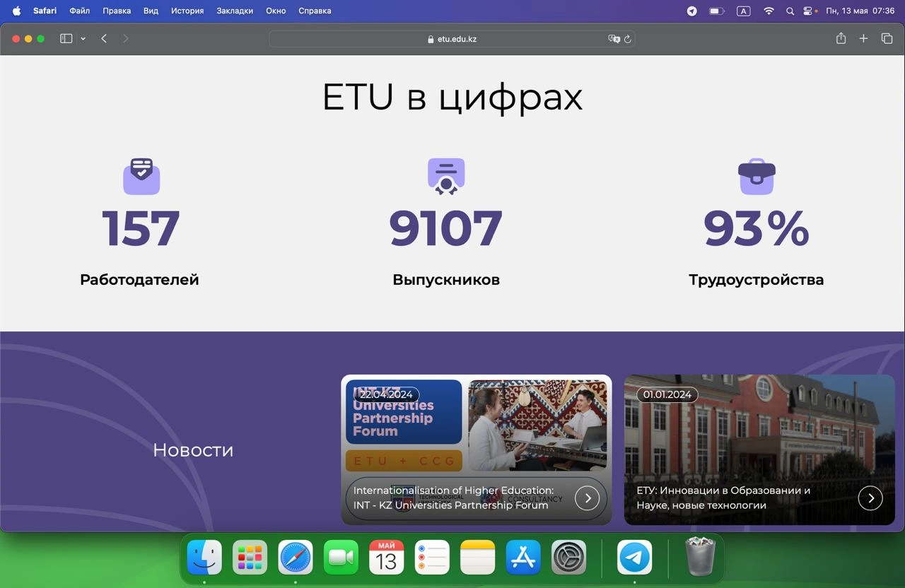Go forward using the forward arrow
The image size is (905, 588).
pos(126,39)
